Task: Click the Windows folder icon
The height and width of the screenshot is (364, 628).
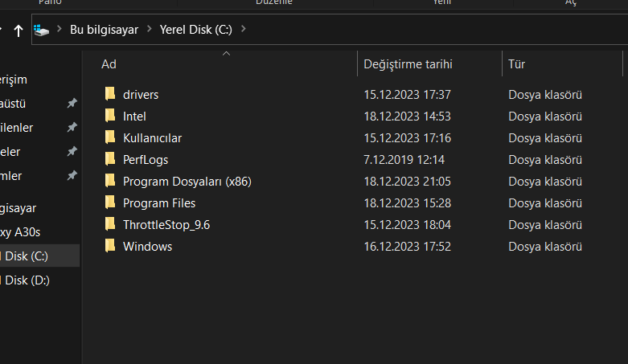Action: [x=110, y=246]
